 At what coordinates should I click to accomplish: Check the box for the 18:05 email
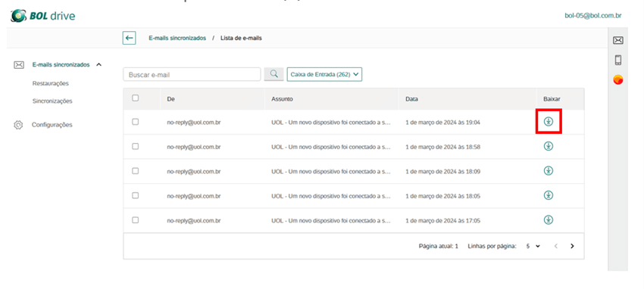[x=135, y=195]
